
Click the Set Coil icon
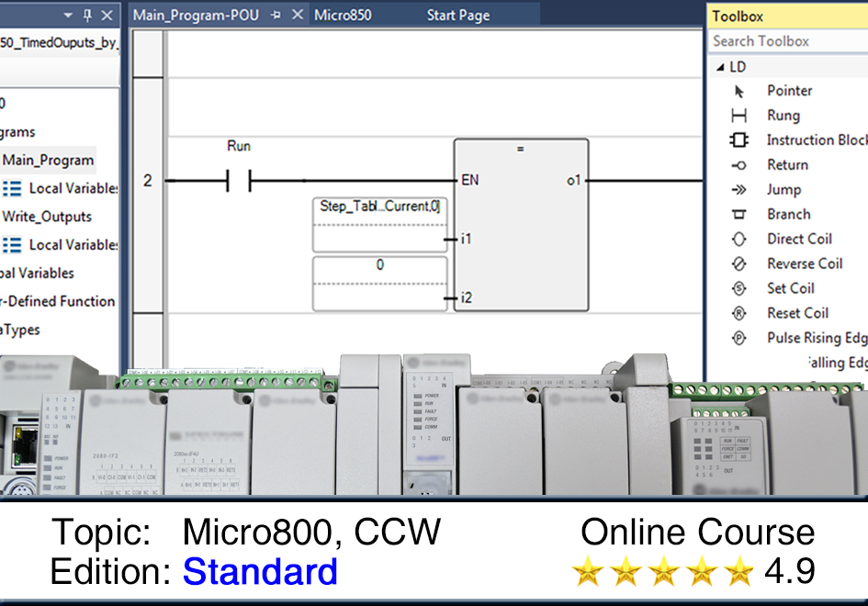[738, 289]
